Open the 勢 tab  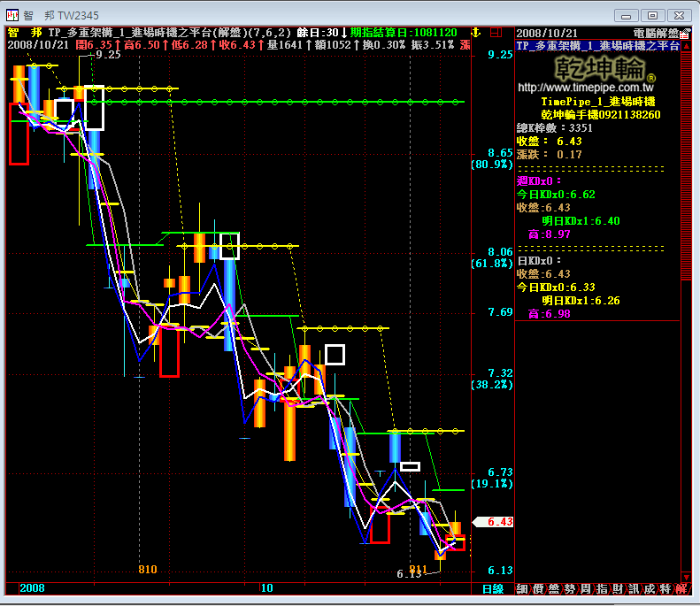(x=570, y=588)
